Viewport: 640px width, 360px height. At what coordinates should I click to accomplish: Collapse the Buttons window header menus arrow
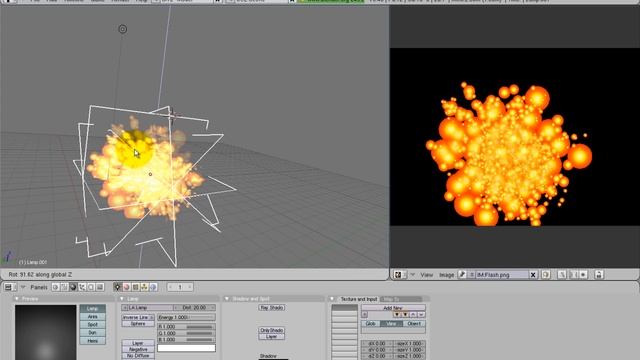coord(23,287)
